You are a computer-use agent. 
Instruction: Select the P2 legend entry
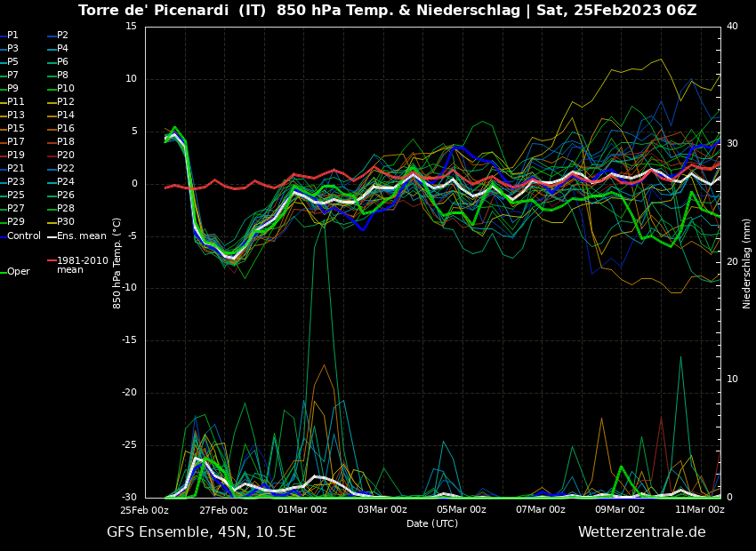[x=62, y=36]
